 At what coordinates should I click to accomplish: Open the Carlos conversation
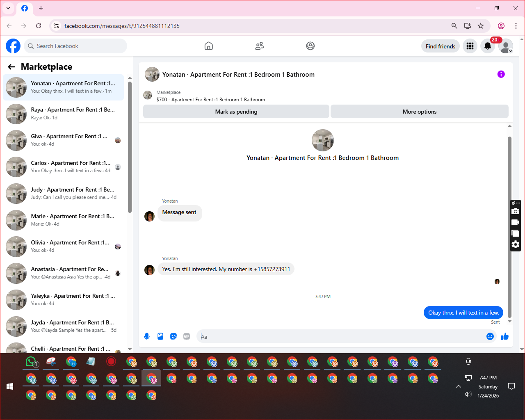64,167
